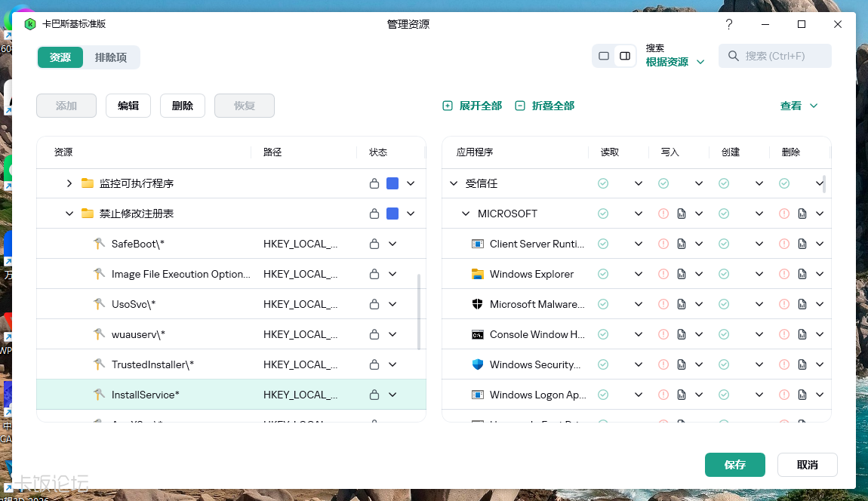Cancel with the 取消 button

807,465
